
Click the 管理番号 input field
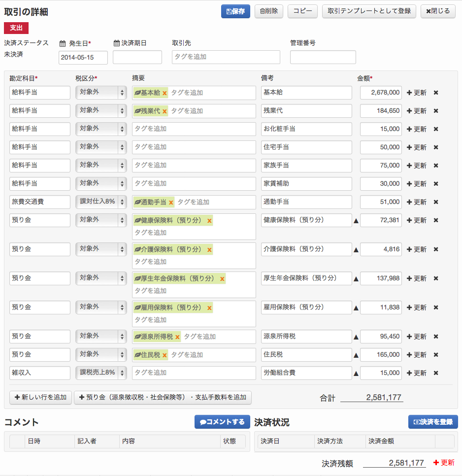pos(323,57)
